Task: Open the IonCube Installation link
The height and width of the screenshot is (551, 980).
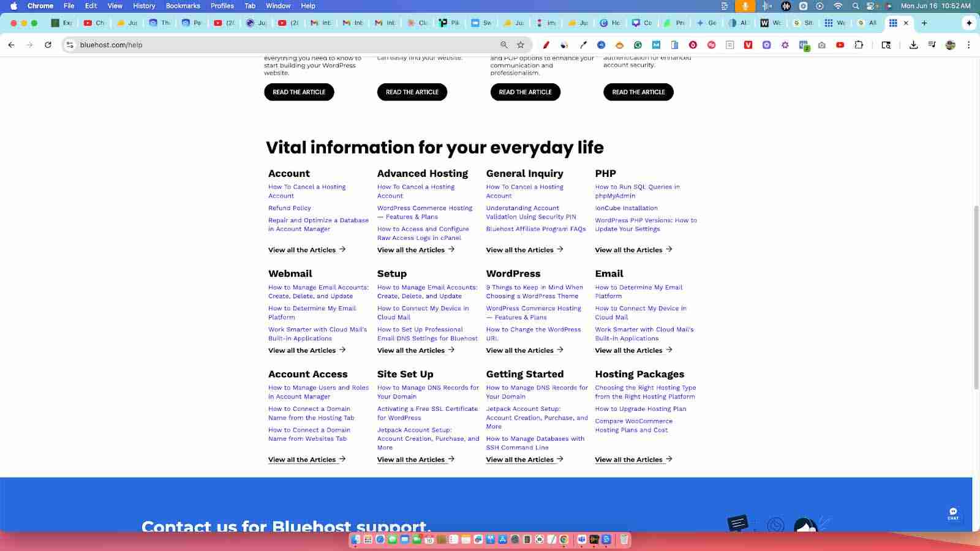Action: pos(626,208)
